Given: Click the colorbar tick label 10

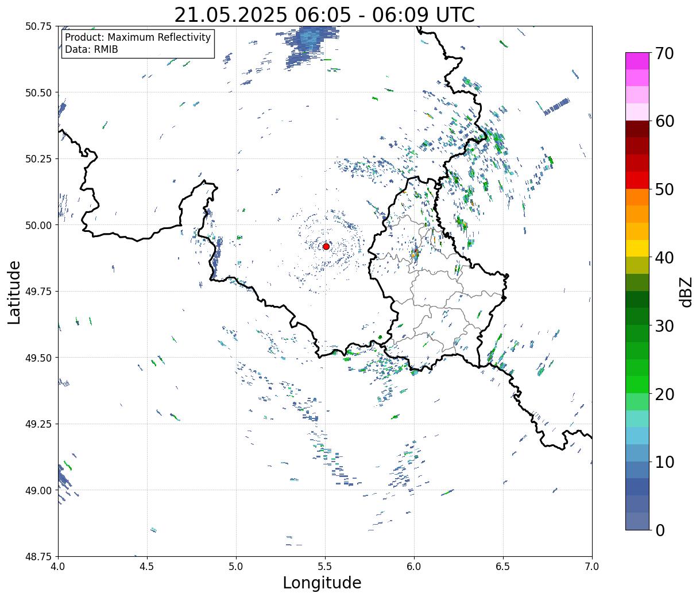Looking at the screenshot, I should pyautogui.click(x=665, y=462).
